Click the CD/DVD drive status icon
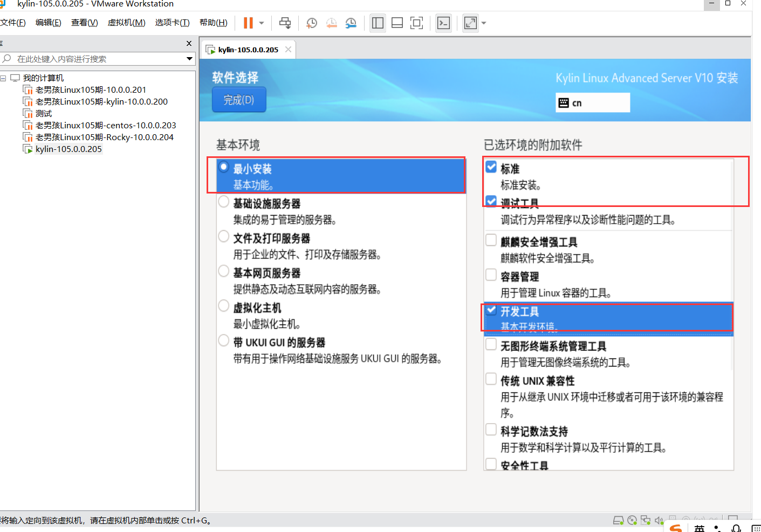 tap(632, 520)
